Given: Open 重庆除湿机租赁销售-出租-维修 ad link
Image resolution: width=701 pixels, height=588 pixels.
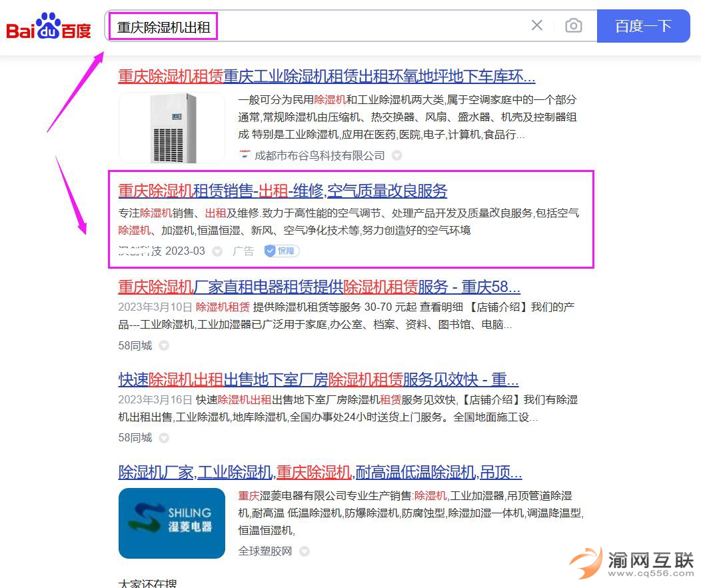Looking at the screenshot, I should 283,191.
